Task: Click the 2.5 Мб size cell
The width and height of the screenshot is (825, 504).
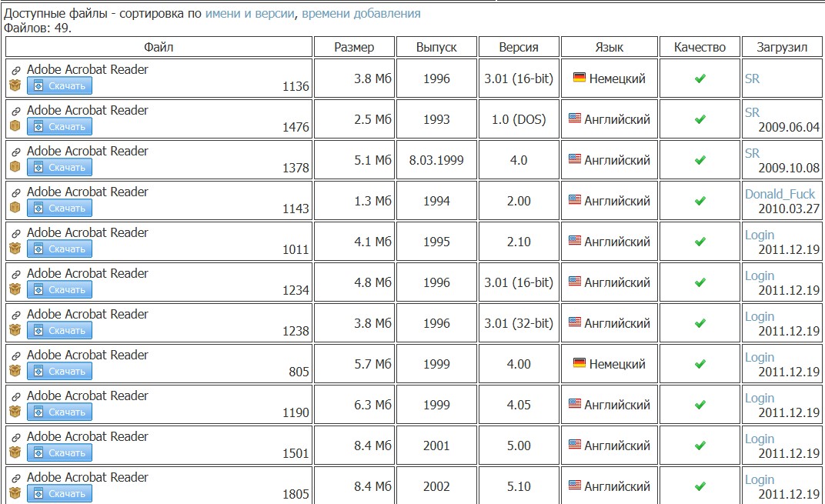Action: 354,119
